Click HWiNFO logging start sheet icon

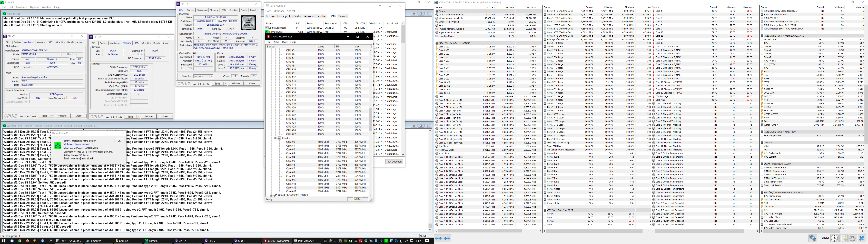[844, 238]
